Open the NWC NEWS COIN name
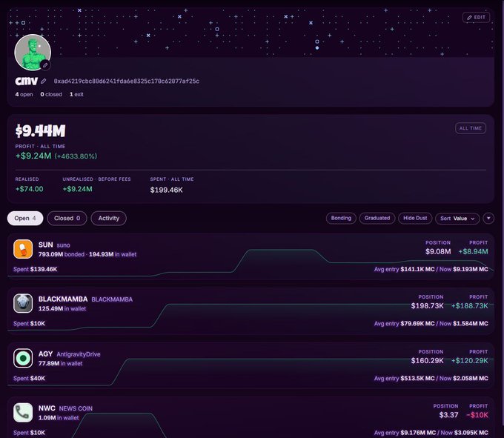The width and height of the screenshot is (504, 438). [x=65, y=408]
